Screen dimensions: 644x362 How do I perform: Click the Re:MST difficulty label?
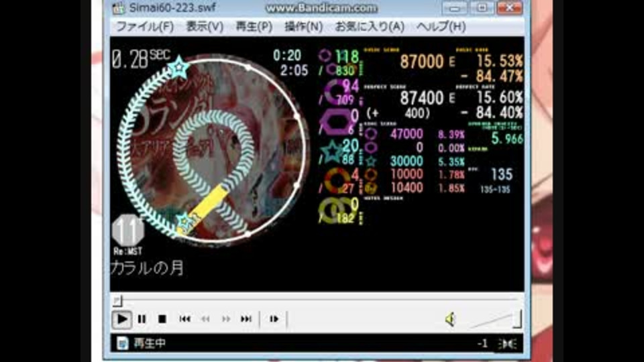coord(127,251)
